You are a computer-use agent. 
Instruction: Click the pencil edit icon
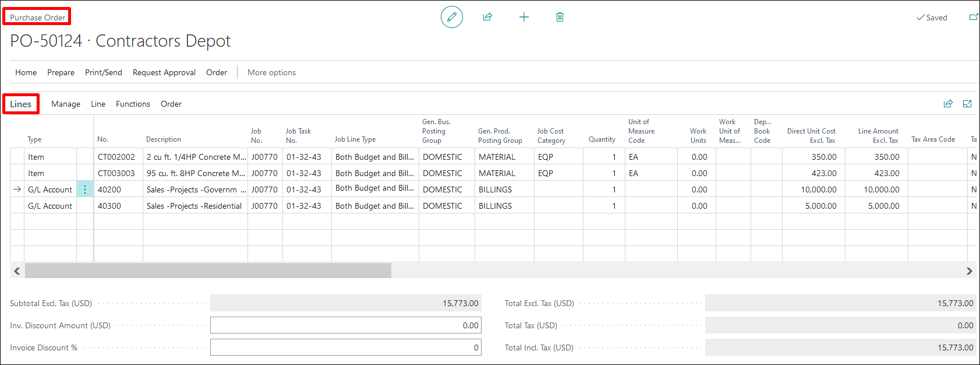(x=451, y=17)
